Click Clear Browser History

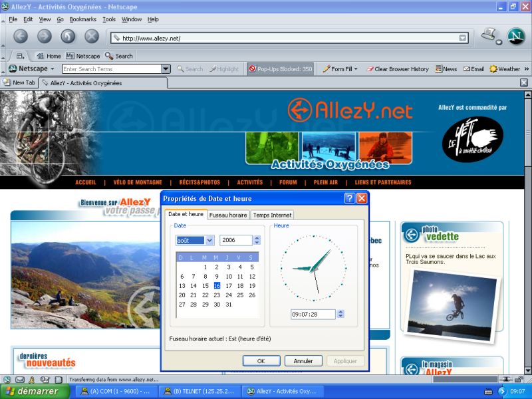[398, 69]
